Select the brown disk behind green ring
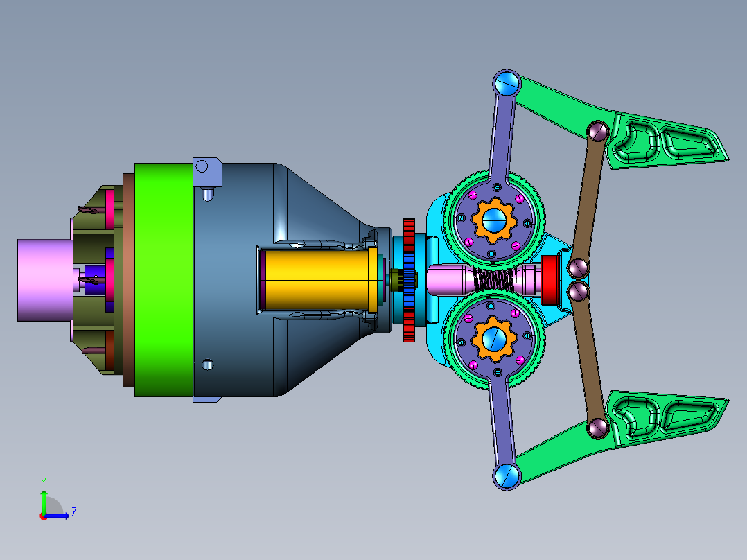 pos(128,280)
